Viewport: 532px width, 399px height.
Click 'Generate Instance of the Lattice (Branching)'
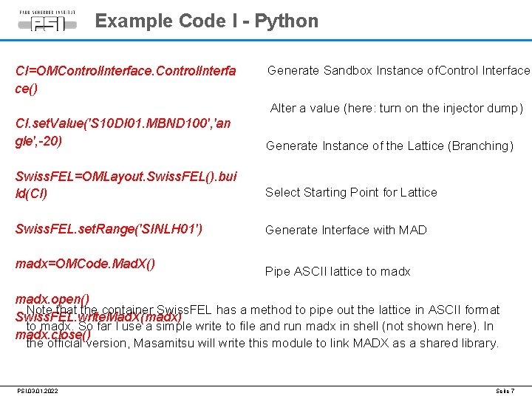point(389,146)
